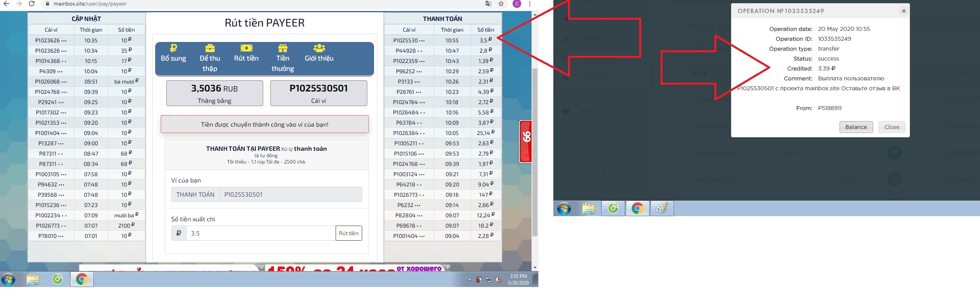Viewport: 980px width, 304px height.
Task: Click the ba mươi amount in CẬP NHẬT table
Action: (x=126, y=82)
